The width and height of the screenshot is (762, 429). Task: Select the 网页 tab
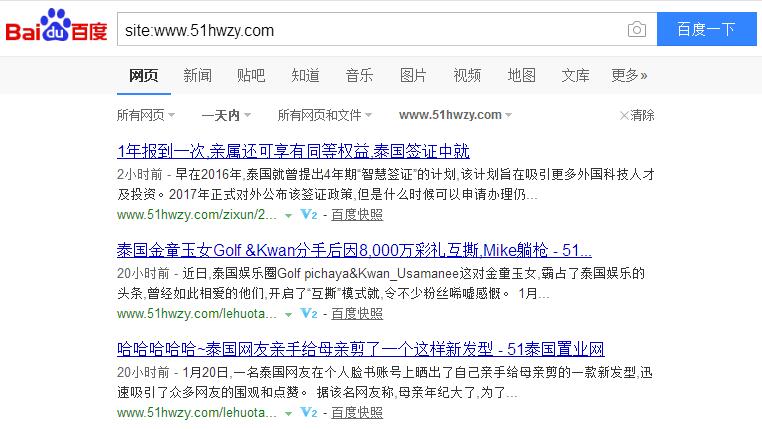coord(144,75)
